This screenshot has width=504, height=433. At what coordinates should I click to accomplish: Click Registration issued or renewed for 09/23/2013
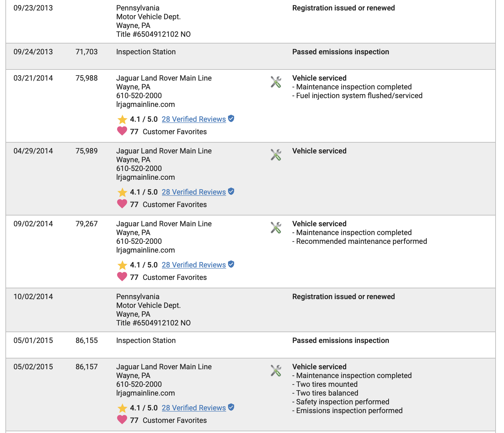pyautogui.click(x=343, y=8)
